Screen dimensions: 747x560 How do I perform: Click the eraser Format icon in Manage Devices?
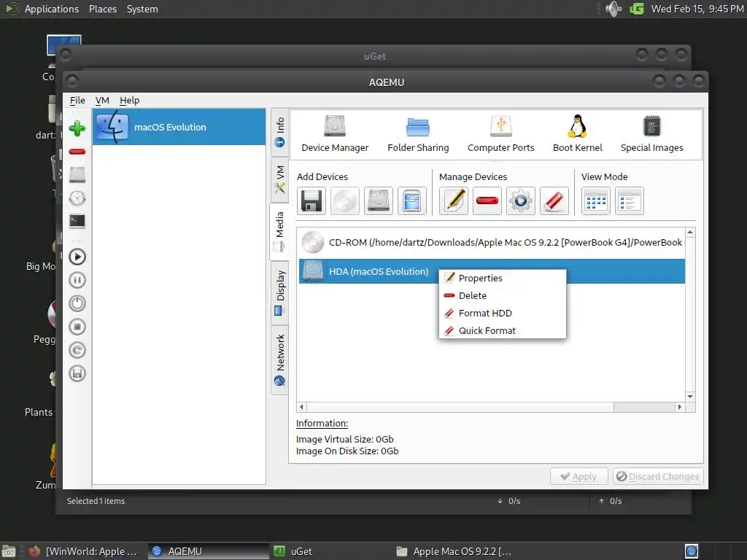(554, 201)
